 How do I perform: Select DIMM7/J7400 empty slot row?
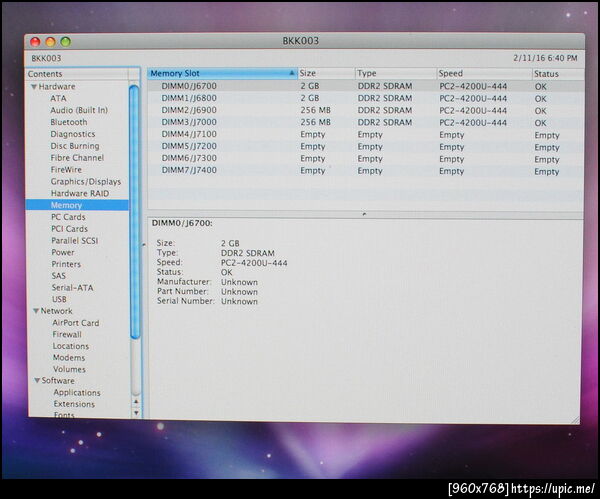[366, 171]
